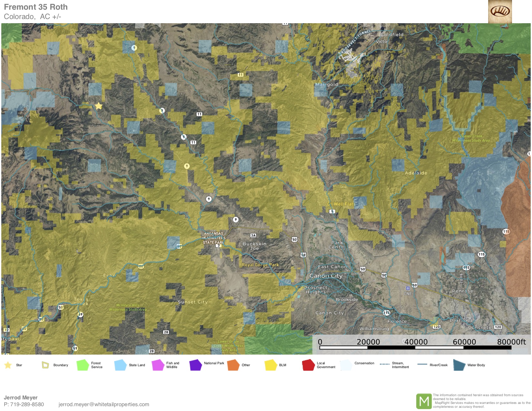The width and height of the screenshot is (532, 411).
Task: Click the yellow BLM legend swatch
Action: (x=271, y=365)
